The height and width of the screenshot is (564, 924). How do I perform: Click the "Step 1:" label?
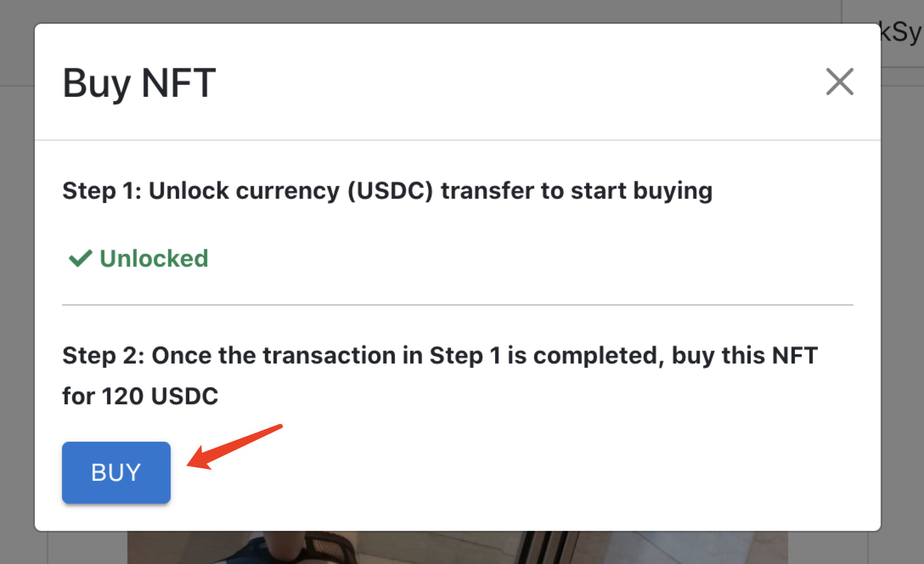click(102, 190)
